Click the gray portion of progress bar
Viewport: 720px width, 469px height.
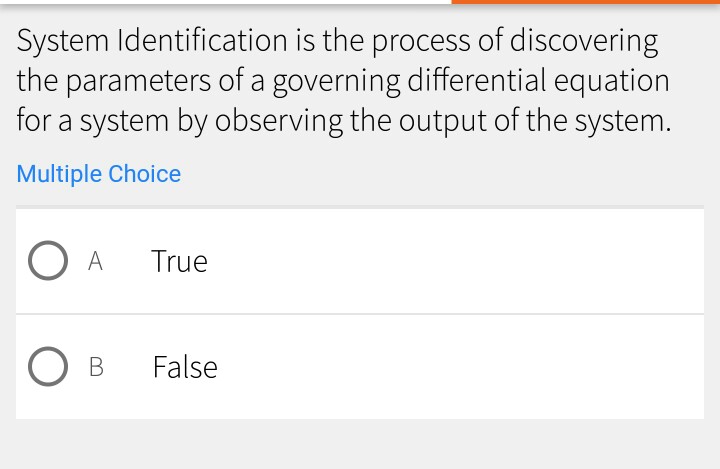[x=225, y=3]
